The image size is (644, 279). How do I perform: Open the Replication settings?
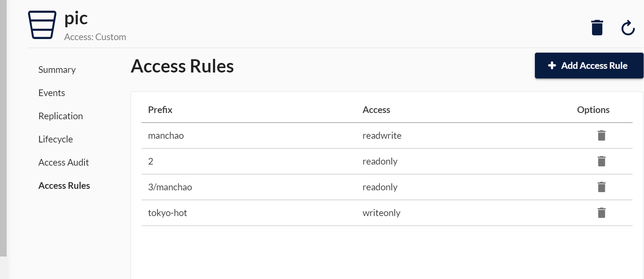60,116
